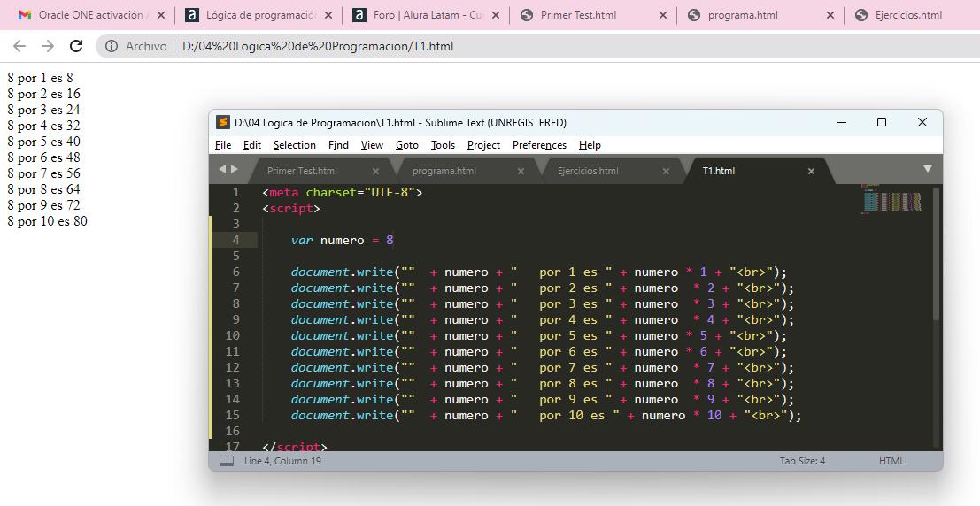The width and height of the screenshot is (980, 506).
Task: Click the browser back arrow
Action: (x=19, y=46)
